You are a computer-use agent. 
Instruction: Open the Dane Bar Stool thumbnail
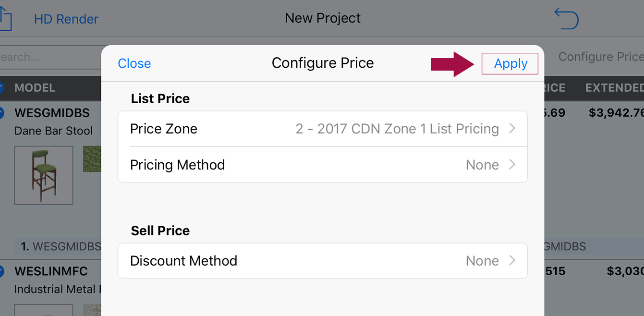(44, 175)
